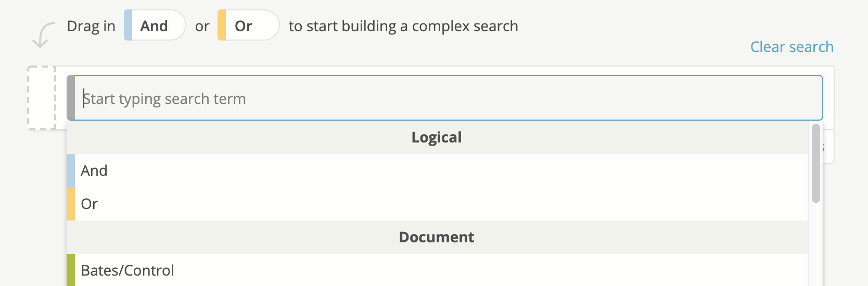Viewport: 868px width, 286px height.
Task: Click the dashed drop zone box
Action: 42,98
